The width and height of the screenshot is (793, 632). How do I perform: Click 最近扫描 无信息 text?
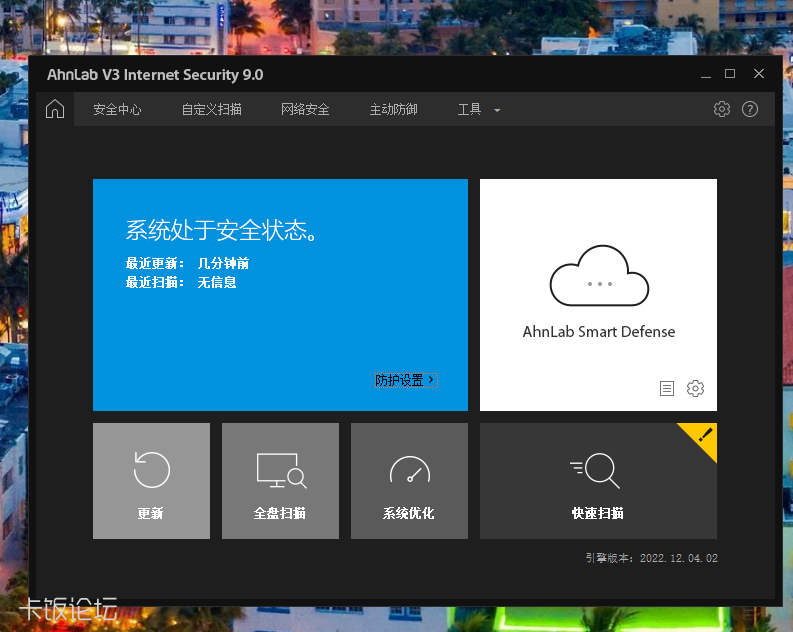coord(181,282)
